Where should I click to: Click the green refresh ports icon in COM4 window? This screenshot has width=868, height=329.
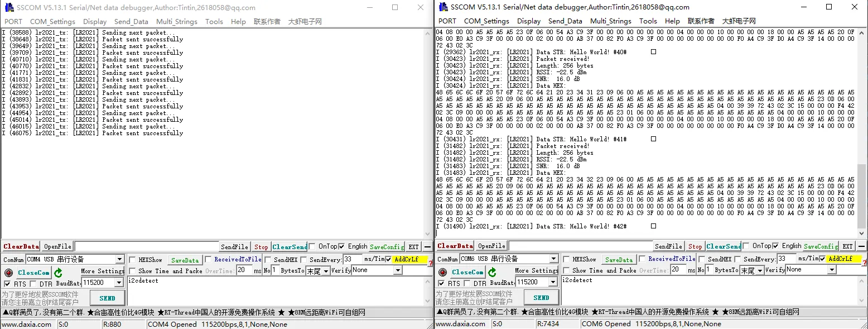point(58,273)
